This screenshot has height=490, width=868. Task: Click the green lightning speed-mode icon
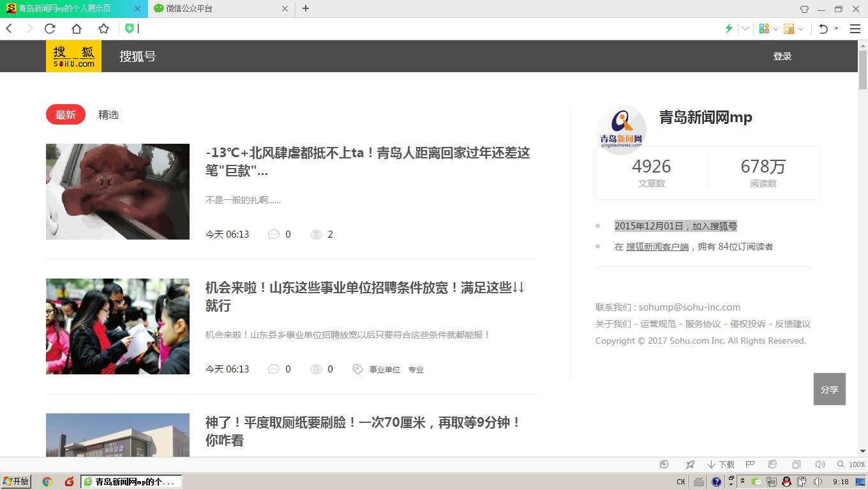coord(728,29)
